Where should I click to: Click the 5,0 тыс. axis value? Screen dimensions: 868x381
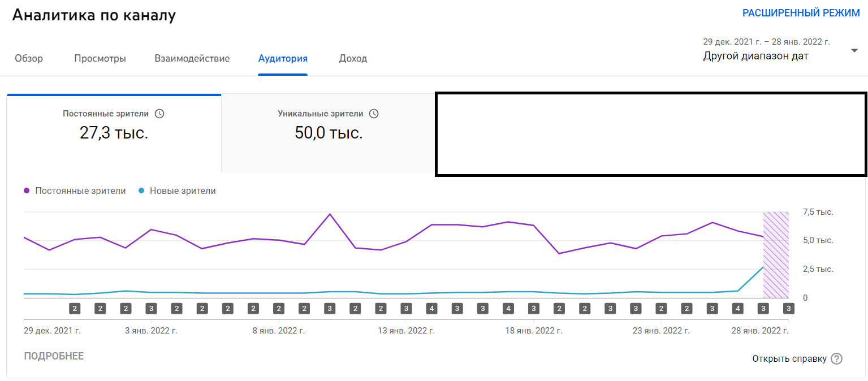pos(818,241)
